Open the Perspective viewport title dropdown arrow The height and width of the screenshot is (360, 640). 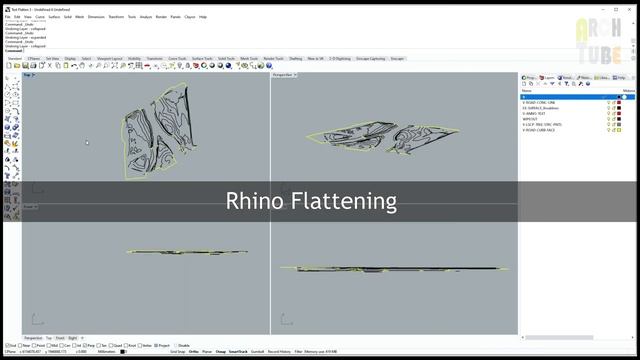295,75
